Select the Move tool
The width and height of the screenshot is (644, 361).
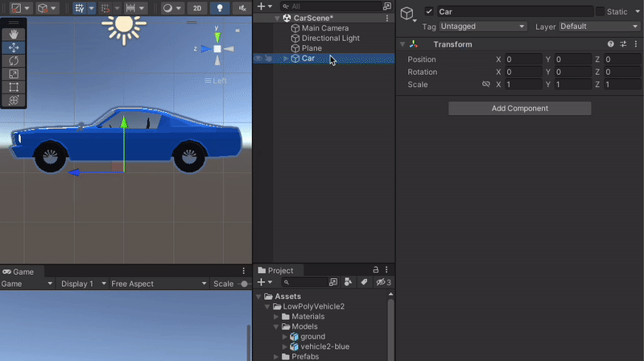(14, 48)
